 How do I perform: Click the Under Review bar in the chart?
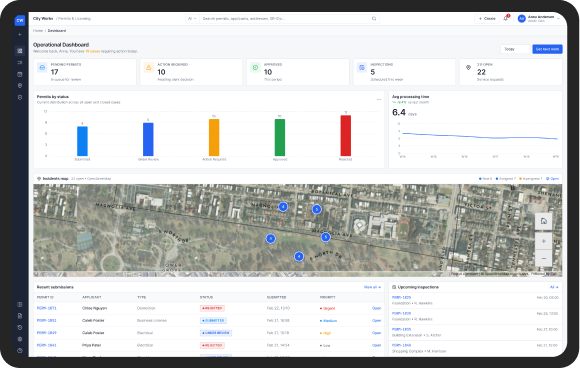tap(148, 139)
